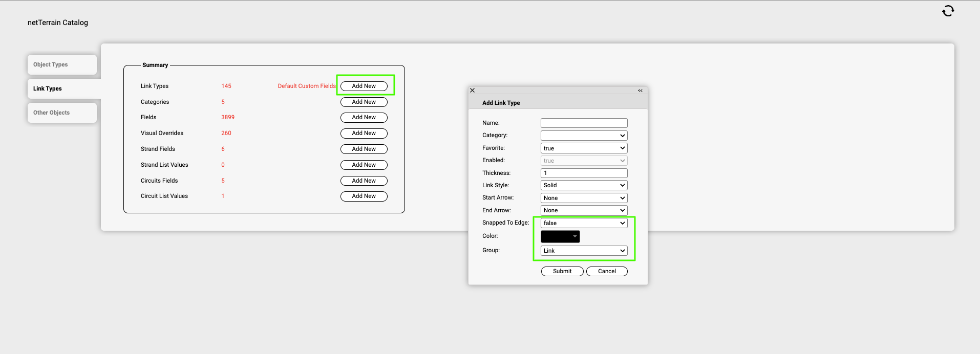Image resolution: width=980 pixels, height=354 pixels.
Task: Open the Favorite dropdown
Action: [x=584, y=148]
